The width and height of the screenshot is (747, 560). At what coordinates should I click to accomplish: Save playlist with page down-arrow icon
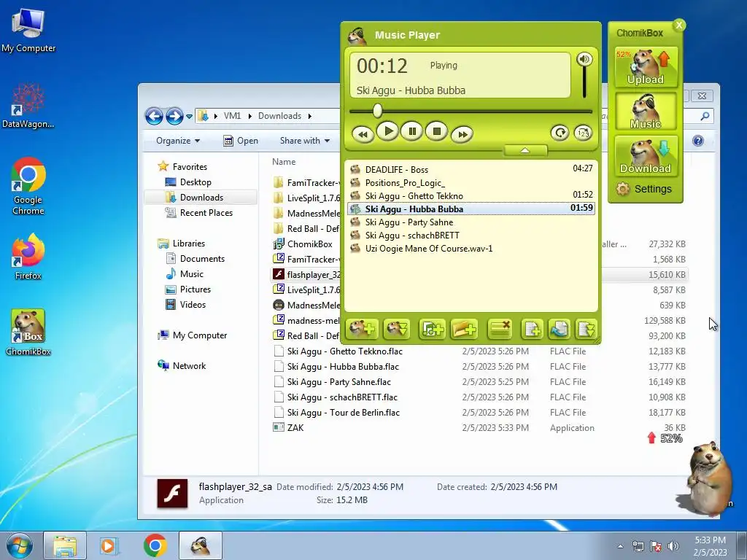coord(586,329)
